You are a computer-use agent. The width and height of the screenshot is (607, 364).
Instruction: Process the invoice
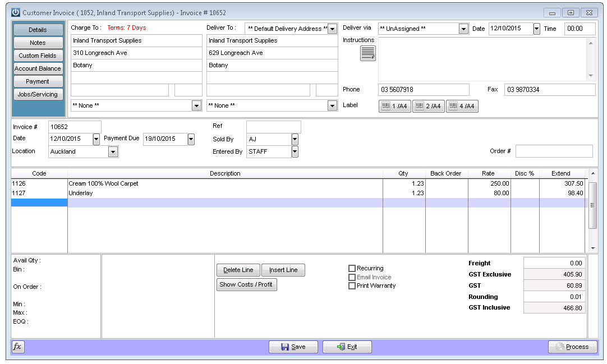[x=573, y=347]
